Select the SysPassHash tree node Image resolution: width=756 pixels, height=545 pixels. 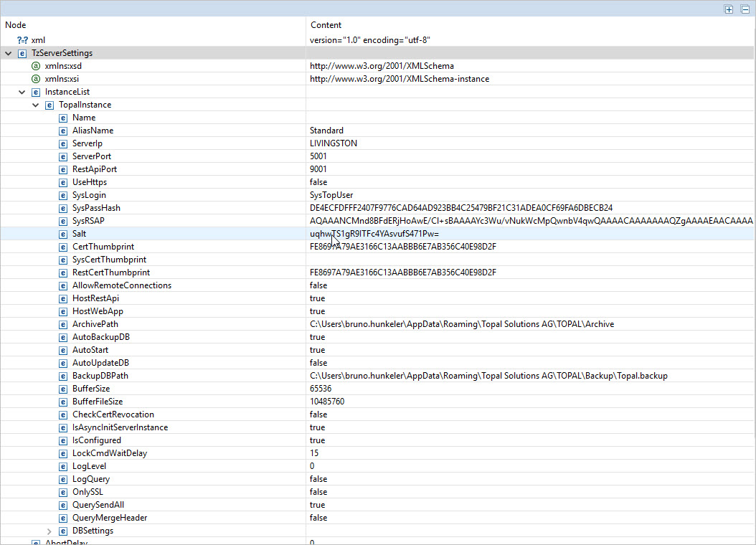click(96, 208)
